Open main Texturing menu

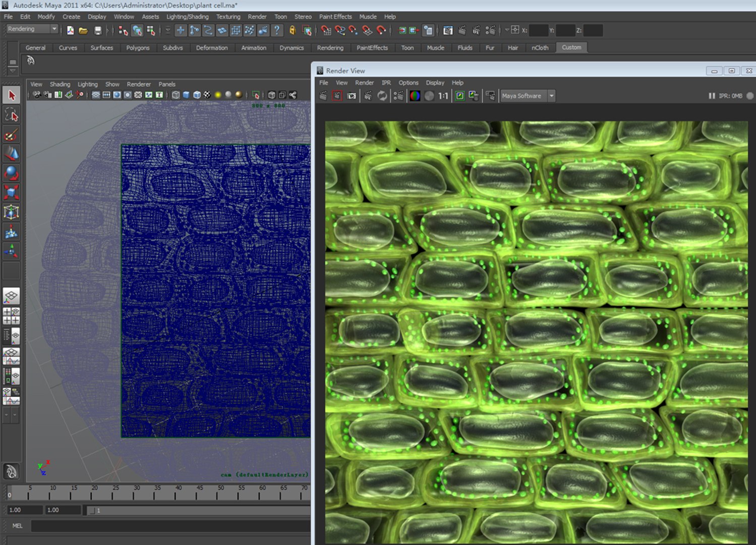(228, 17)
